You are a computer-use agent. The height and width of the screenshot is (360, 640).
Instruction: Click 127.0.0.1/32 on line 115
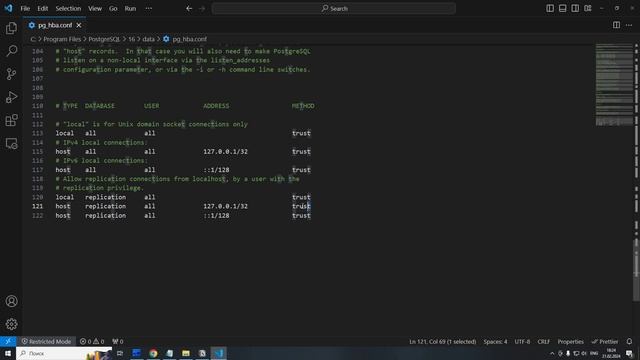(x=225, y=151)
